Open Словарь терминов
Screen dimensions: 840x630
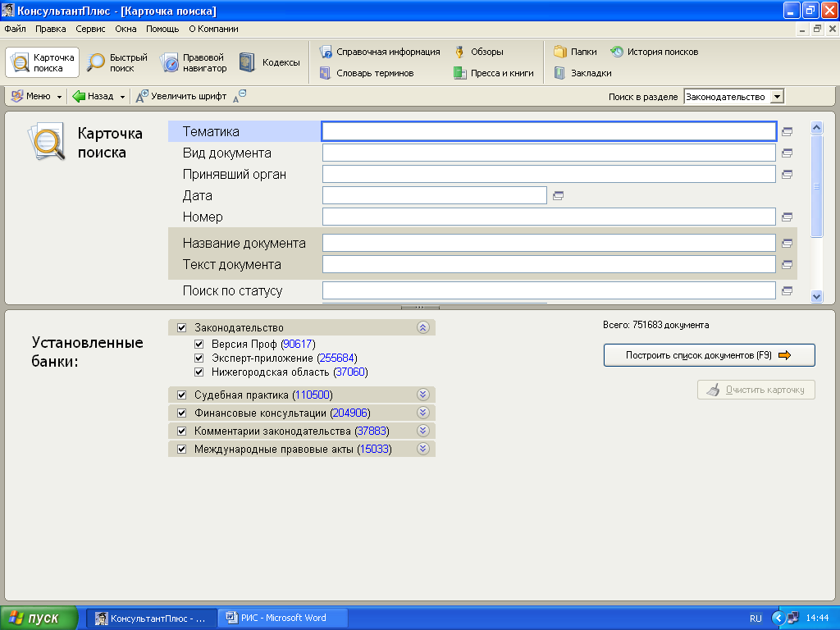pos(367,73)
